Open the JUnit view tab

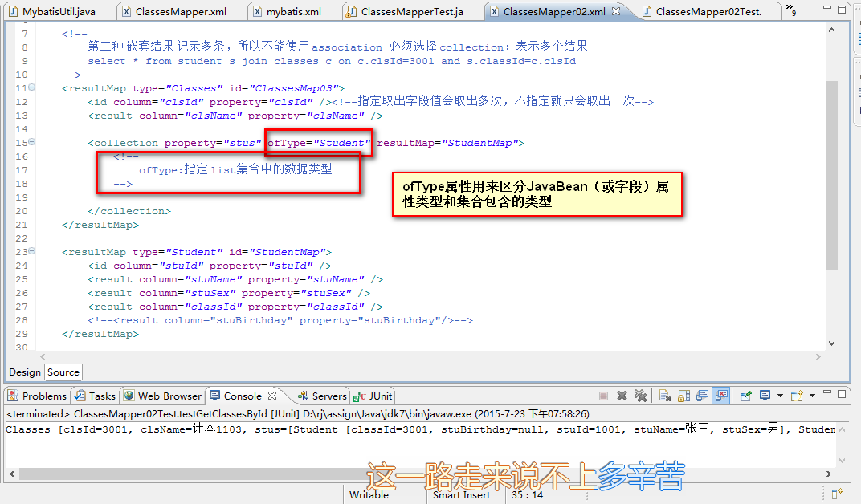point(373,396)
